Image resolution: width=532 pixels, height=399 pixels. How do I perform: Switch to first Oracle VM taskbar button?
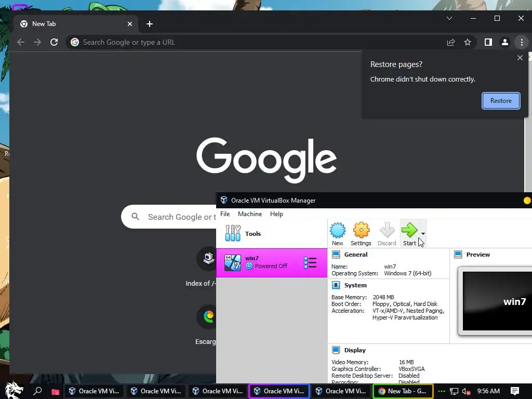coord(94,391)
